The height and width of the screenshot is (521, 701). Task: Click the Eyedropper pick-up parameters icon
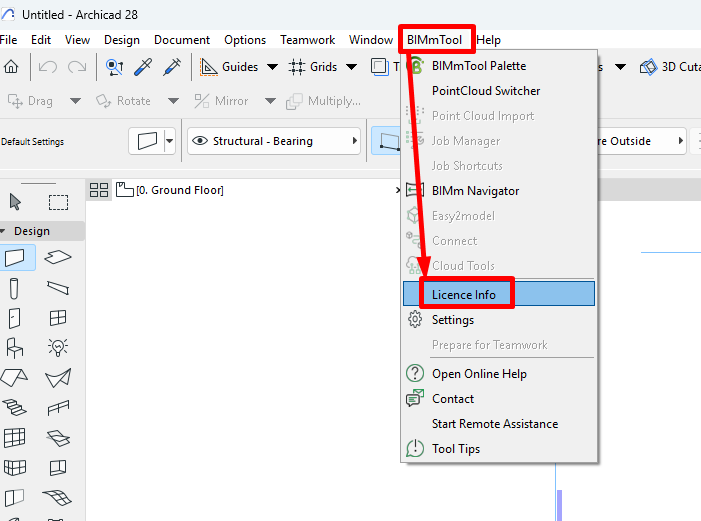click(143, 67)
